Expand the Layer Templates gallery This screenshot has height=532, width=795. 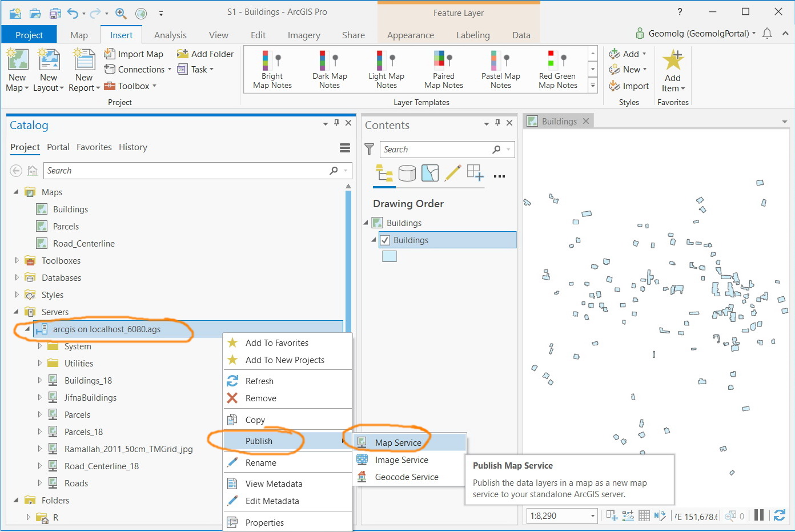point(593,86)
